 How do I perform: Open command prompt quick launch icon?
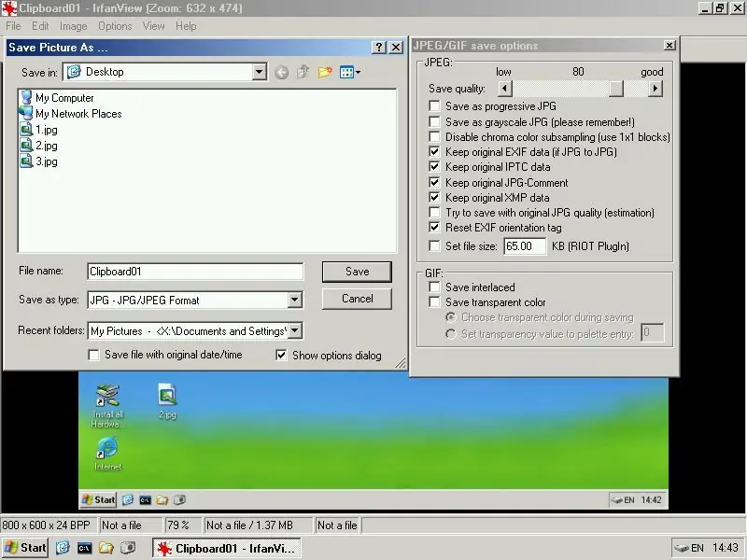click(84, 548)
